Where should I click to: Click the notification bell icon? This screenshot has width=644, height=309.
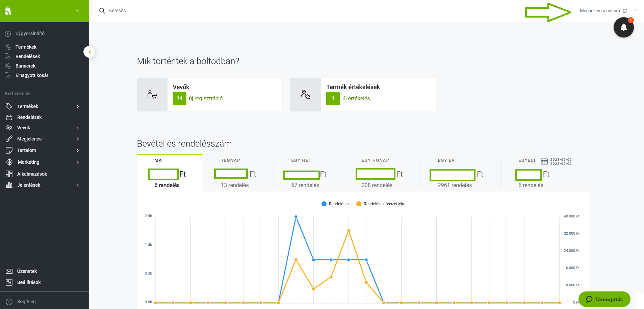click(623, 27)
